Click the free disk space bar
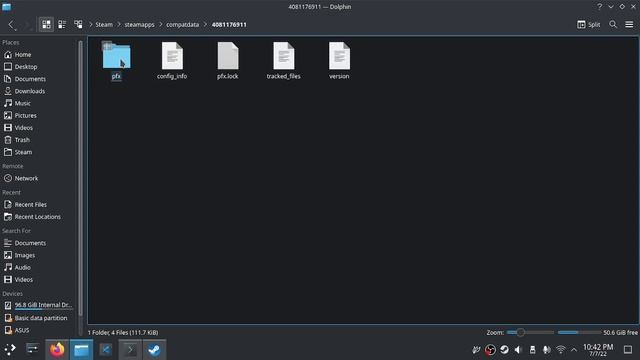The width and height of the screenshot is (640, 360). 579,333
